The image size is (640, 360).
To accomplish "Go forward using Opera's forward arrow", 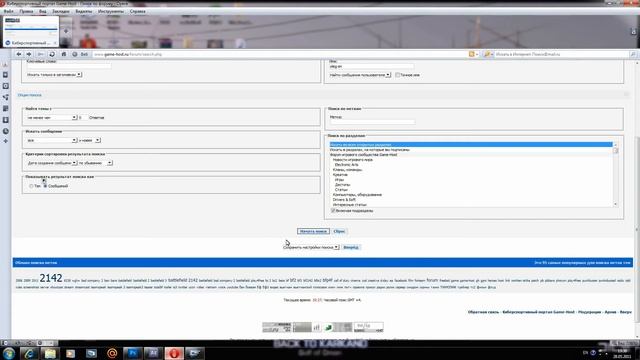I will [x=29, y=54].
